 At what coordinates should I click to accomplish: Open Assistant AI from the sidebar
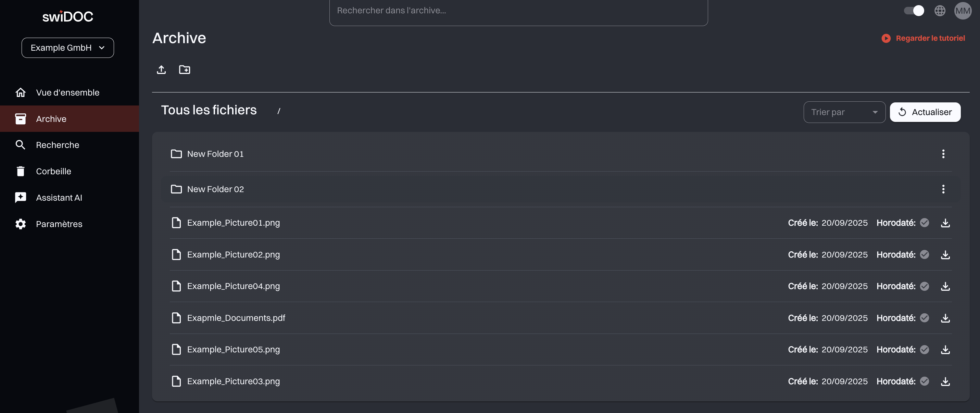click(59, 198)
